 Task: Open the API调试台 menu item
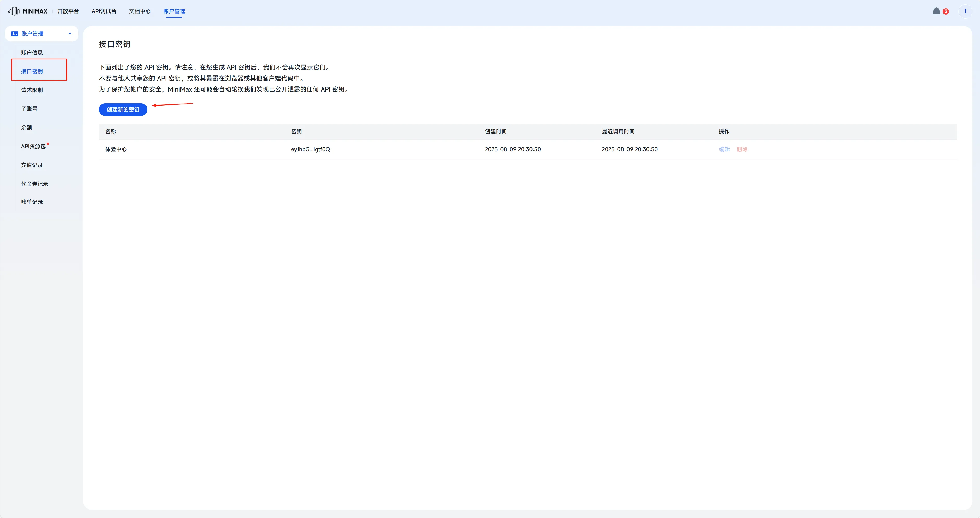[x=104, y=11]
